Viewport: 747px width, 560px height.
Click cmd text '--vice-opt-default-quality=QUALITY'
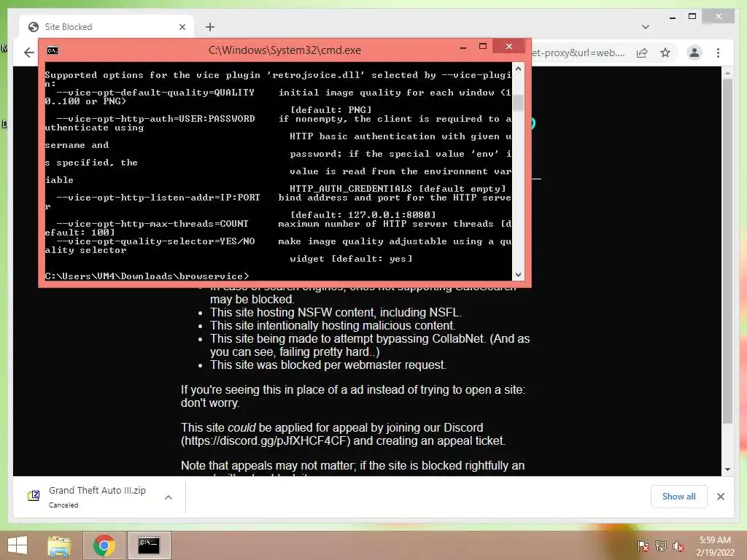click(155, 93)
